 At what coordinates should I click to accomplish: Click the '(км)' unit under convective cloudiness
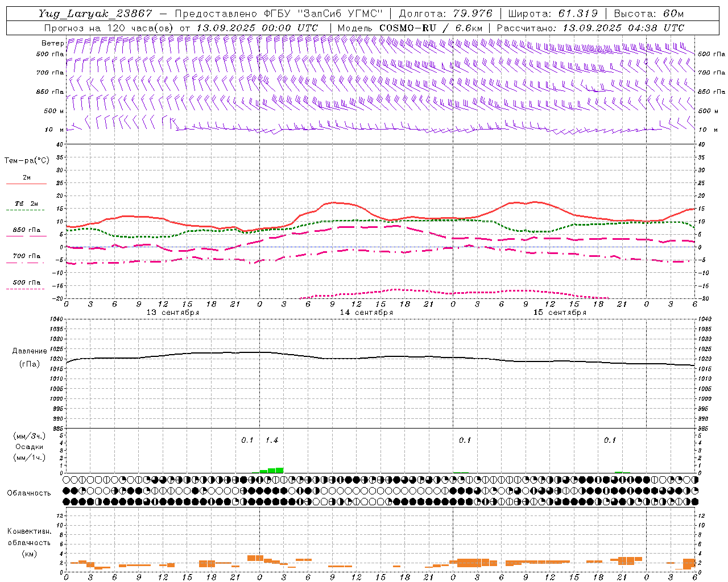(29, 554)
